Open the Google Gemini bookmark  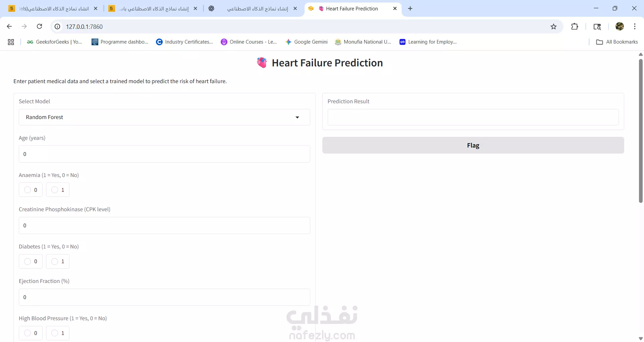point(306,42)
